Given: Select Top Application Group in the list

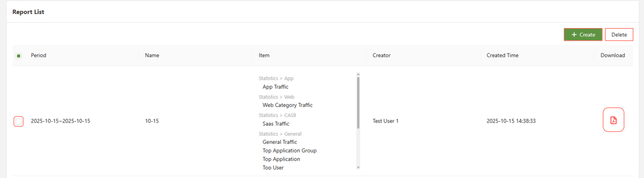Looking at the screenshot, I should click(x=289, y=150).
